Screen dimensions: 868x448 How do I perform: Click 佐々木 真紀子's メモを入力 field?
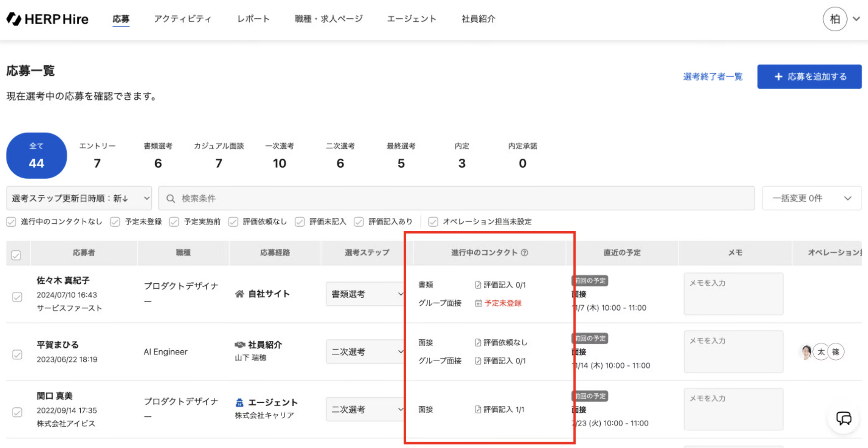point(733,294)
